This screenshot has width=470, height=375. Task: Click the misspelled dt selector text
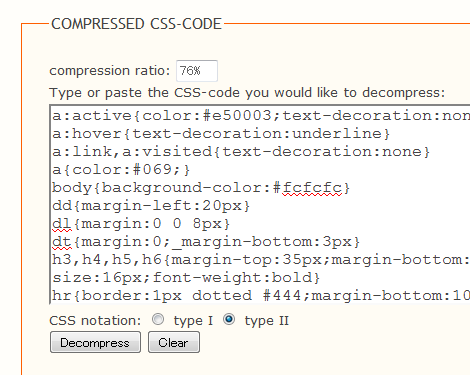click(62, 242)
